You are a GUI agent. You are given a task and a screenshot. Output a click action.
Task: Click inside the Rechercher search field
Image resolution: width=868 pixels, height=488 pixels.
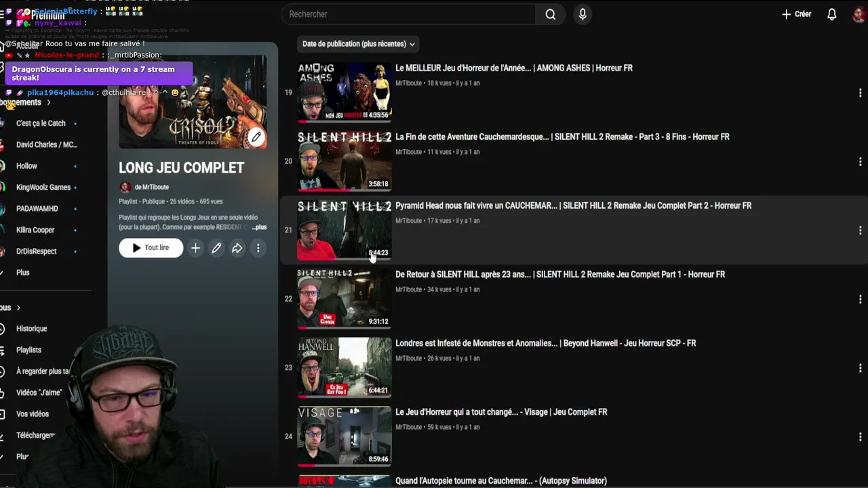pyautogui.click(x=408, y=14)
